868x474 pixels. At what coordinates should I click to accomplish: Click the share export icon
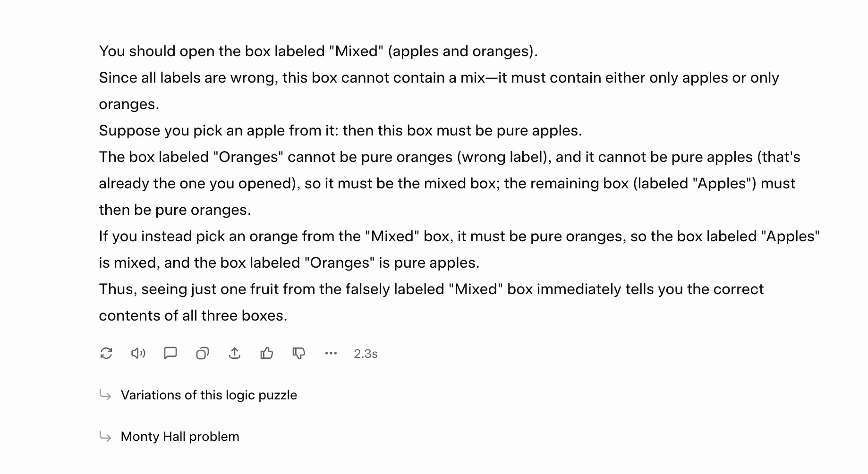(235, 353)
